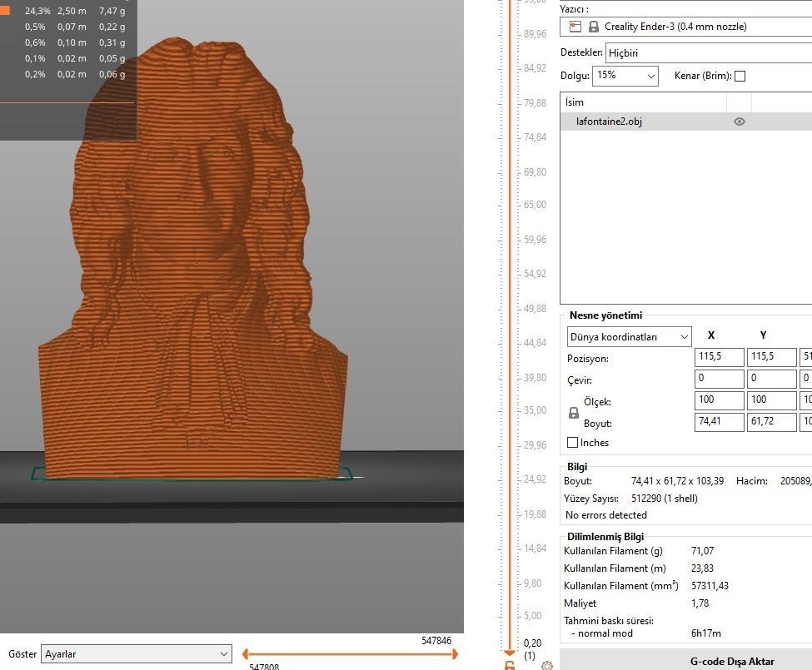The height and width of the screenshot is (670, 812).
Task: Click the unlock icon below the vertical layer slider
Action: click(510, 665)
